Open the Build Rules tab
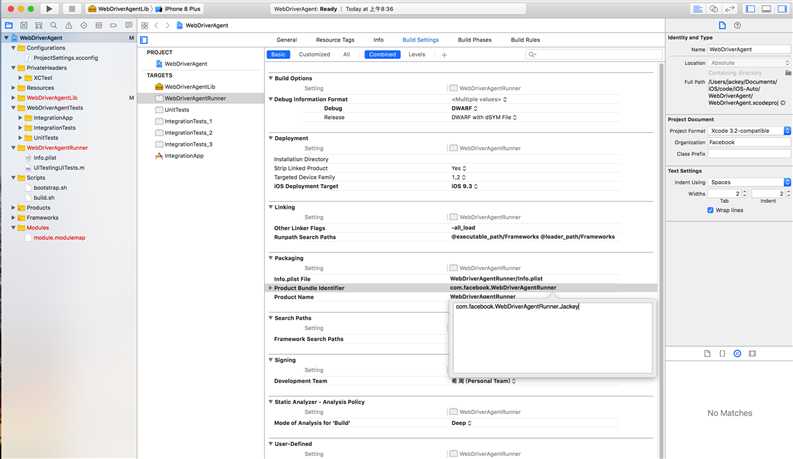This screenshot has height=459, width=793. tap(525, 39)
